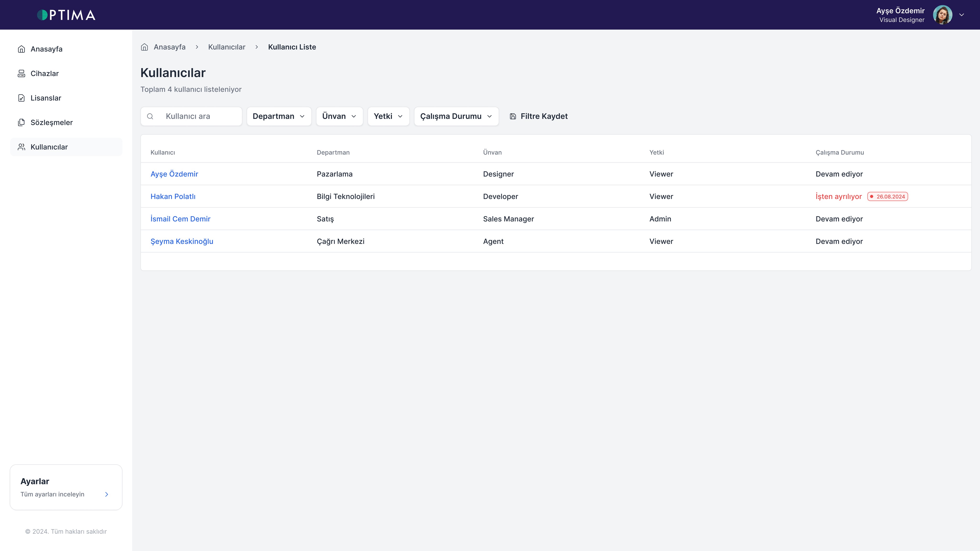This screenshot has height=551, width=980.
Task: Click the Kullanıcı Liste breadcrumb text
Action: 292,47
